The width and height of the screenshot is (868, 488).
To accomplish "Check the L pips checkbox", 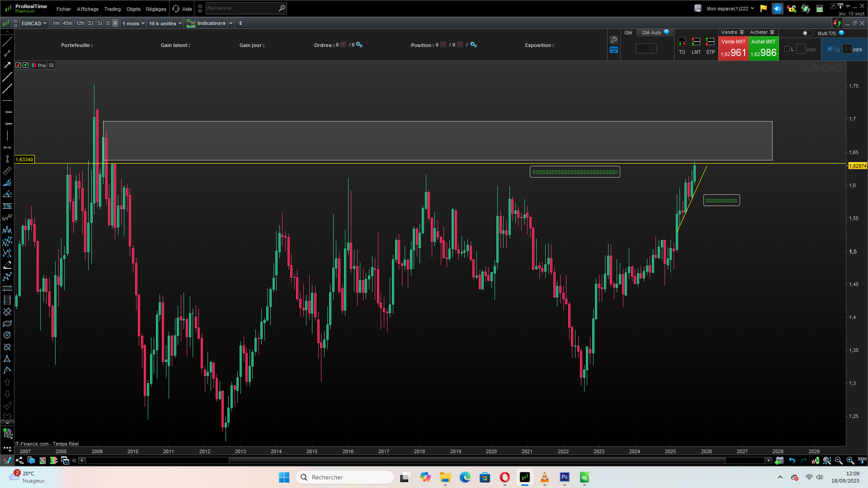I will [787, 49].
